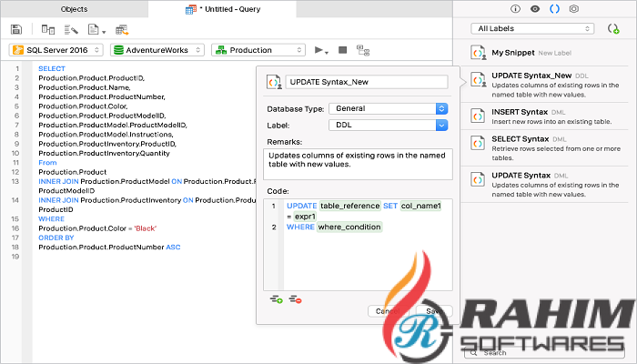Open the Database Type General dropdown
This screenshot has width=637, height=364.
(x=389, y=108)
